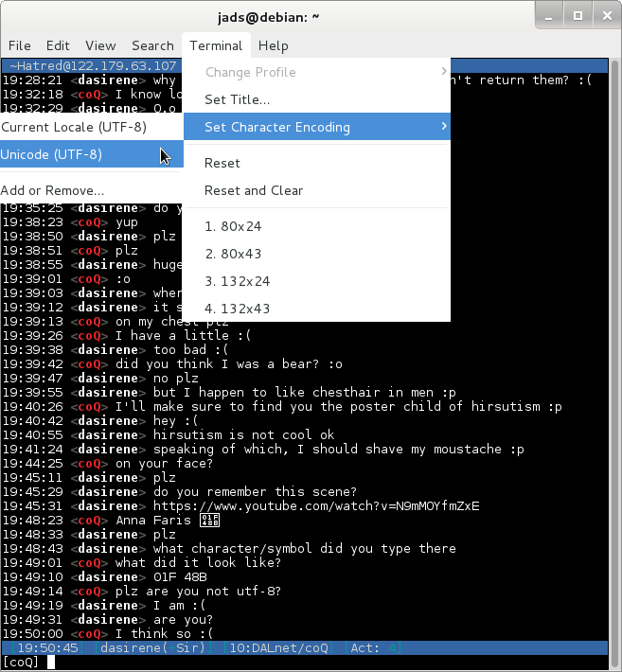Image resolution: width=622 pixels, height=672 pixels.
Task: Click the message 'what did it look like?'
Action: tap(198, 563)
